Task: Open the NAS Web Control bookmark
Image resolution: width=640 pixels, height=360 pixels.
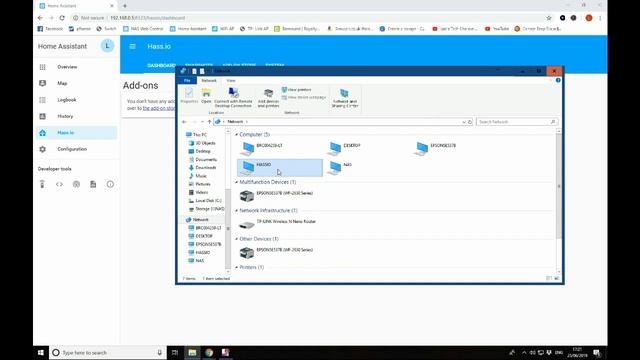Action: (143, 29)
